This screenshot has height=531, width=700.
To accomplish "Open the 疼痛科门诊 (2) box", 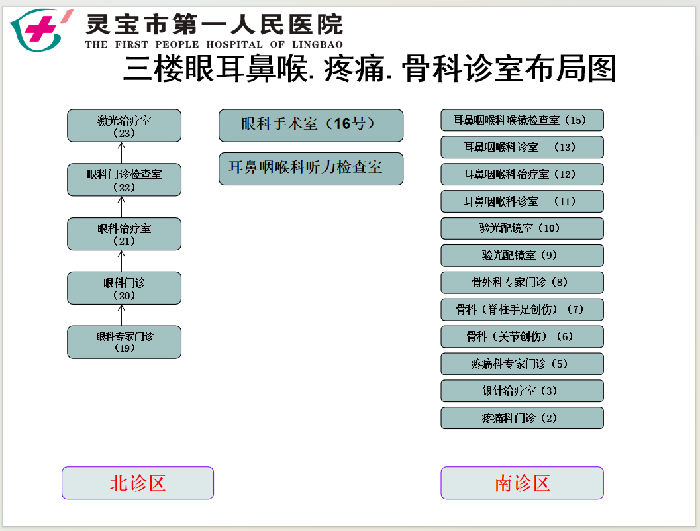I will click(x=522, y=418).
